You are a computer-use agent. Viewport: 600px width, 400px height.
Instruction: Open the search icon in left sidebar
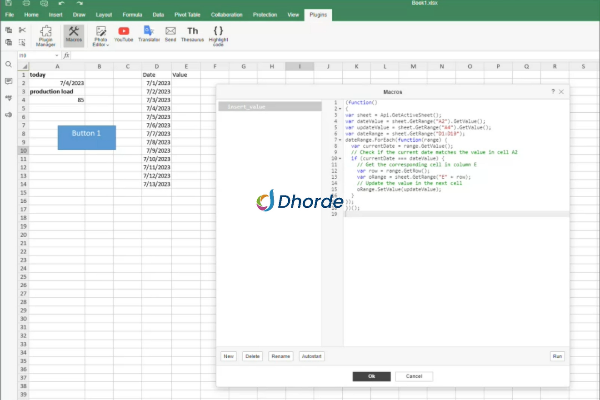click(8, 64)
